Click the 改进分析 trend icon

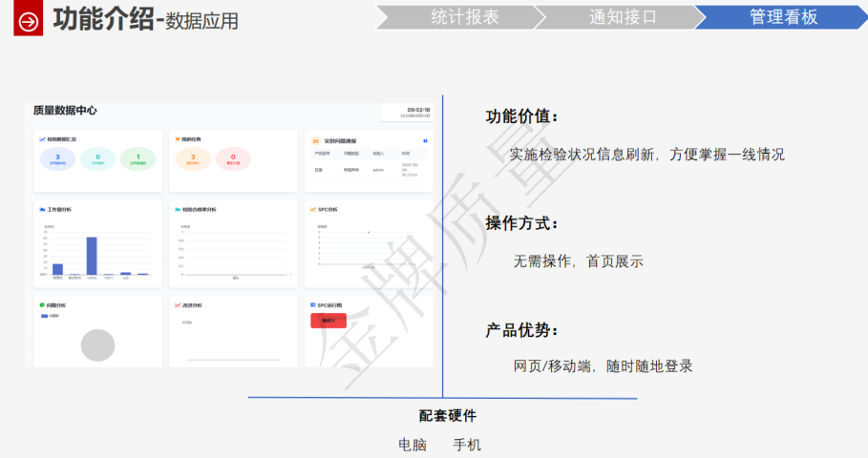178,305
